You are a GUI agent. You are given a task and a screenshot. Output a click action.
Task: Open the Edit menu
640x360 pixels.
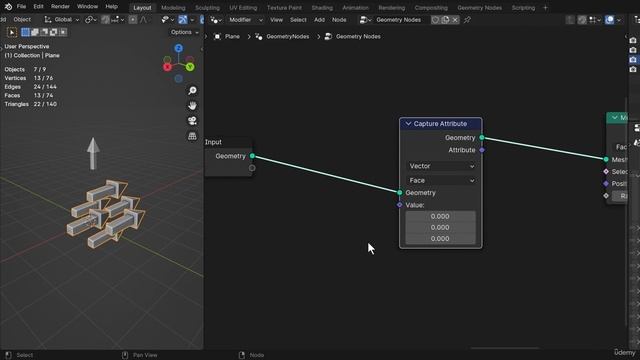pyautogui.click(x=38, y=7)
